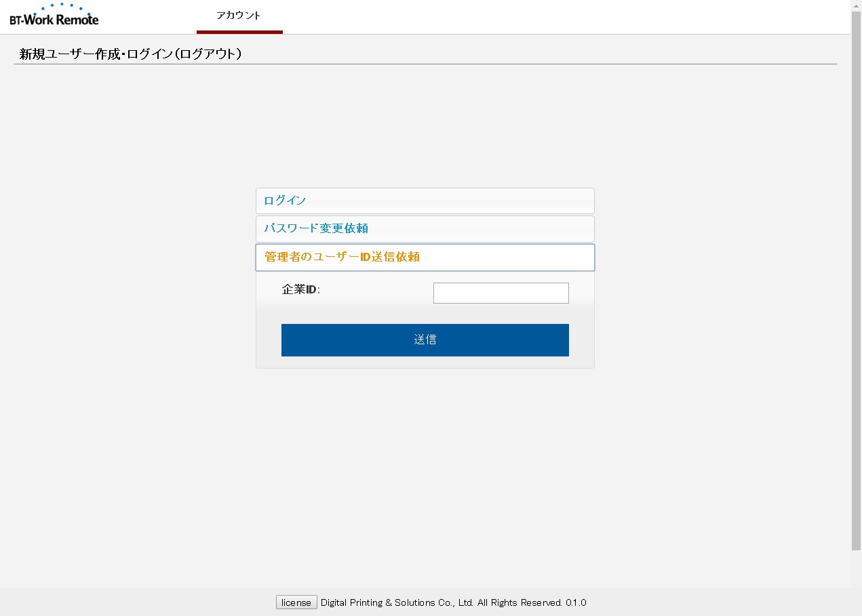Click the vertical scrollbar thumb
Image resolution: width=862 pixels, height=616 pixels.
(856, 271)
